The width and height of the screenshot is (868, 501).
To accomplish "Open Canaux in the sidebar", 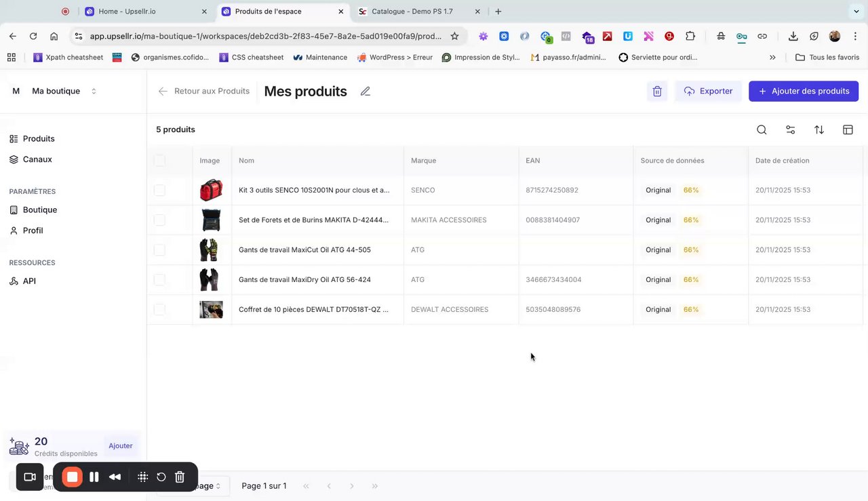I will (x=37, y=159).
